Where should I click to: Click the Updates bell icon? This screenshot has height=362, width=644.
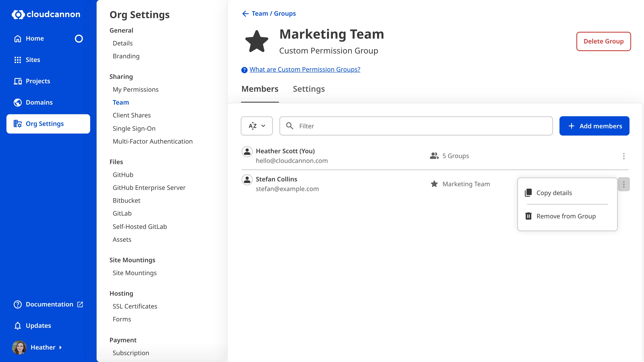click(18, 326)
